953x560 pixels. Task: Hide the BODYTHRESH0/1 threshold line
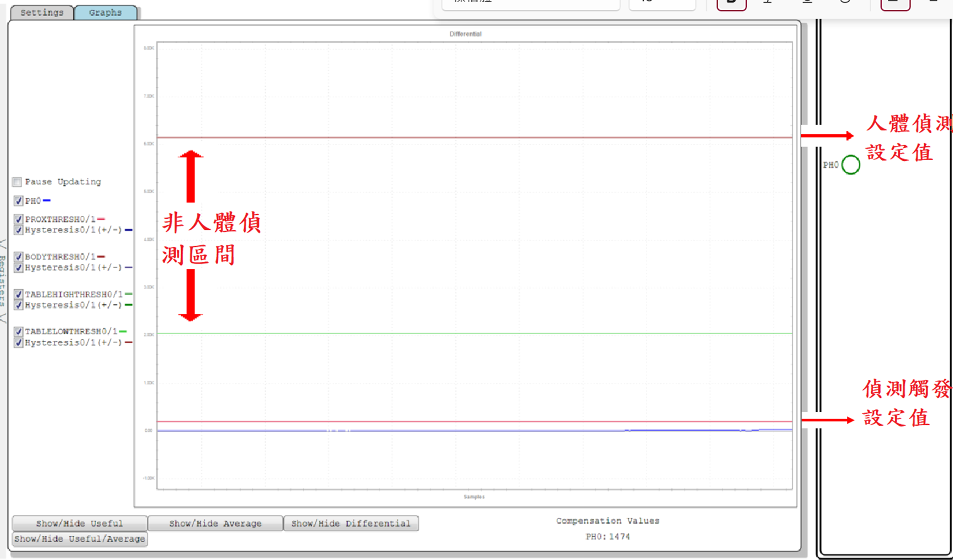(18, 257)
